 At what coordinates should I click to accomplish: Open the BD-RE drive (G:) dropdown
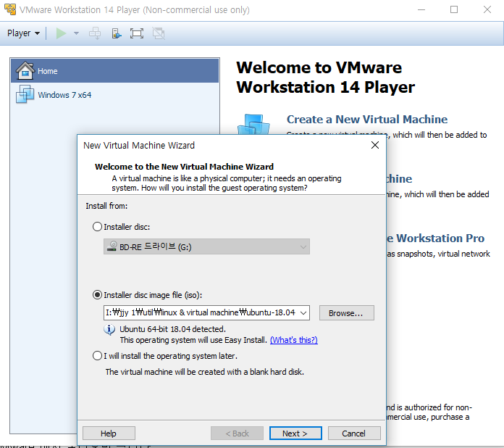(206, 247)
